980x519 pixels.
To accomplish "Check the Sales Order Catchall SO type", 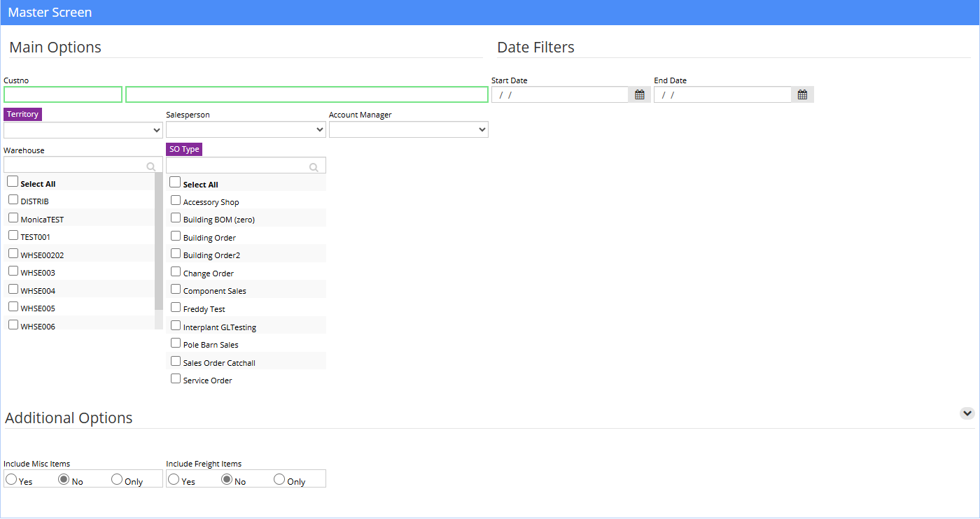I will 176,361.
